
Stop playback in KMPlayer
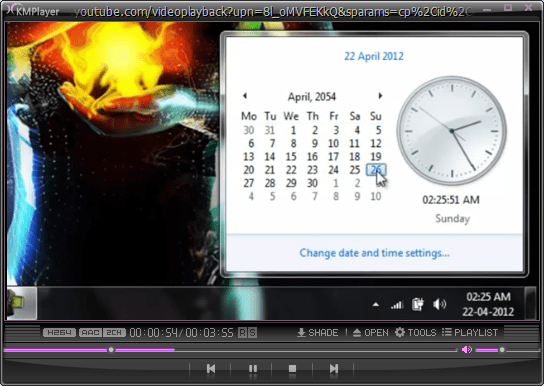tap(292, 368)
